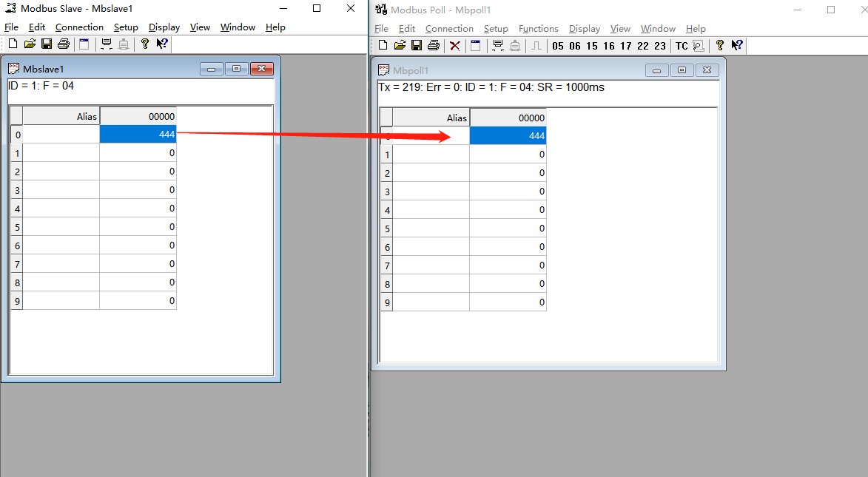
Task: Click the red X delete icon in Modbus Poll
Action: 455,46
